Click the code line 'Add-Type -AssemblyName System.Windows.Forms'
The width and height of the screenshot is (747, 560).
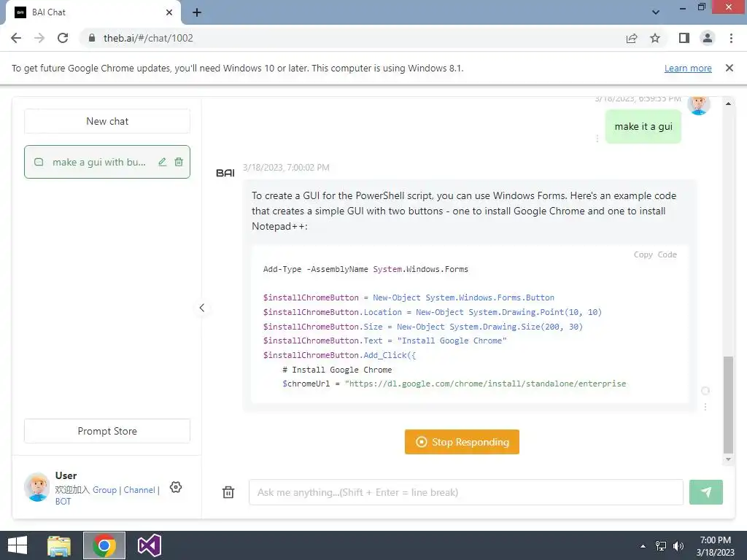(x=366, y=270)
